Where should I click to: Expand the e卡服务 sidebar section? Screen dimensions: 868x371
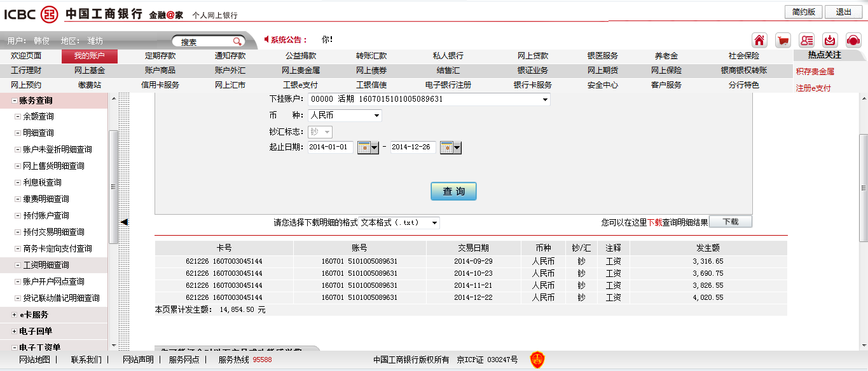(14, 314)
